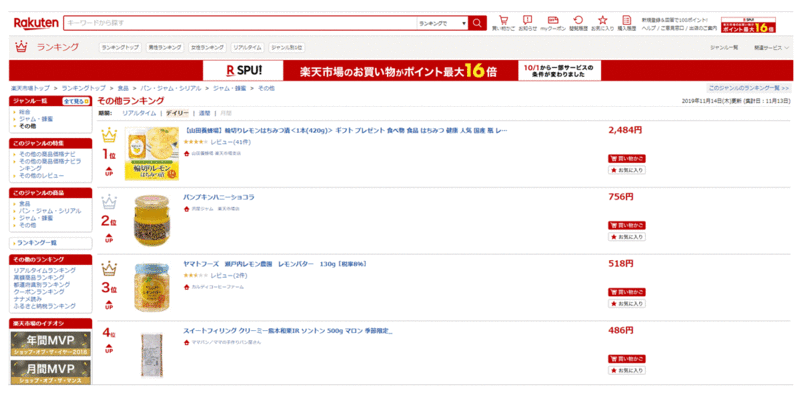Open the shopping cart icon in header
The image size is (800, 401).
[x=504, y=22]
